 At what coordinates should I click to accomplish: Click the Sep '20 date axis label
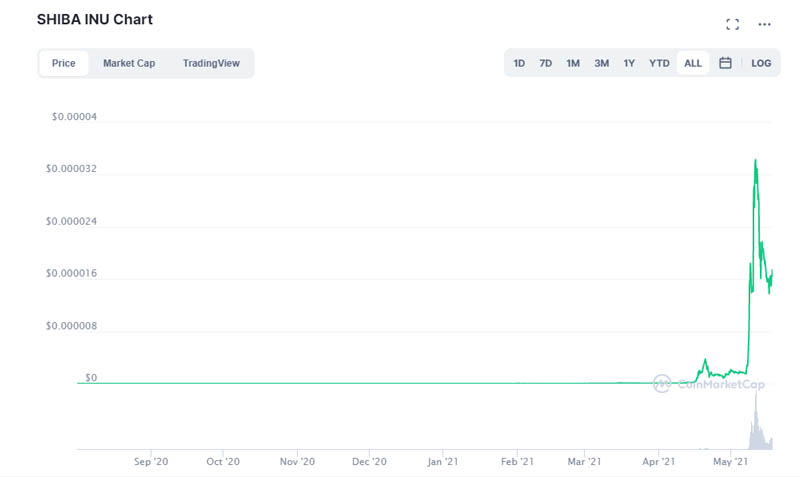(x=151, y=462)
